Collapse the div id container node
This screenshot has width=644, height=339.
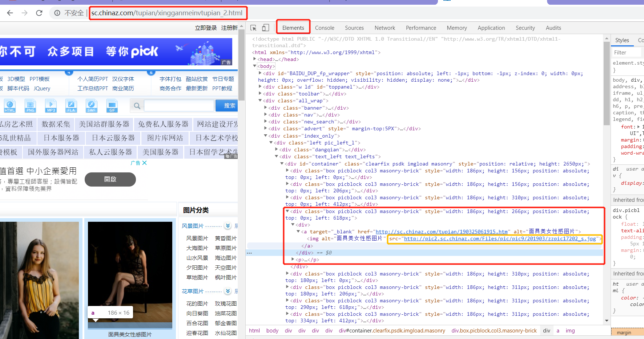click(282, 164)
